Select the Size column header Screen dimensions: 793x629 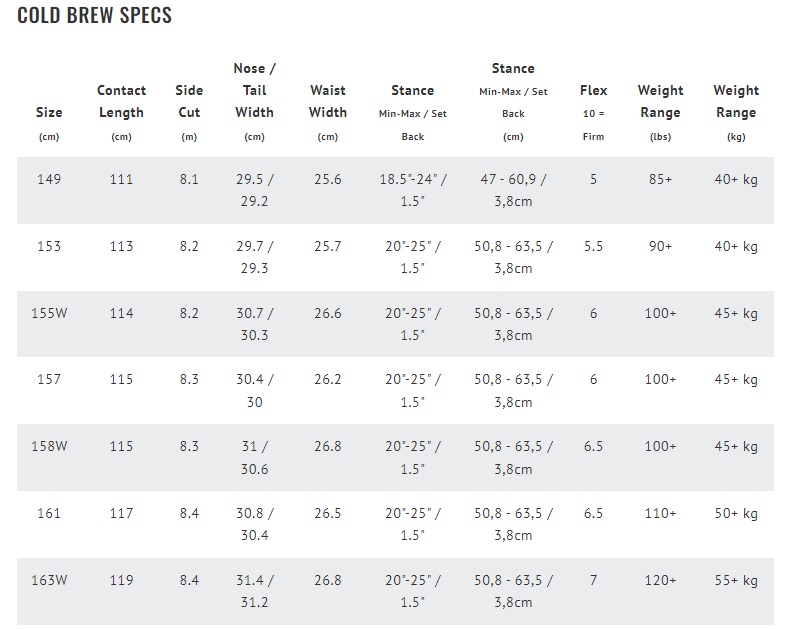point(49,123)
